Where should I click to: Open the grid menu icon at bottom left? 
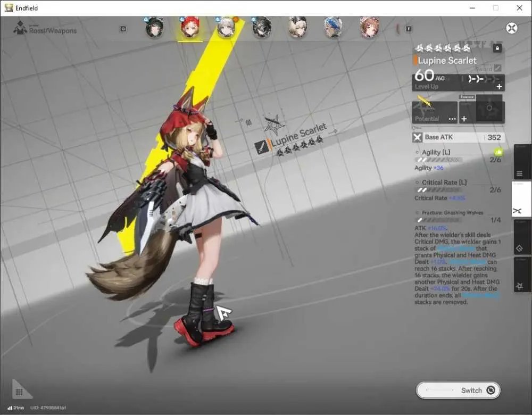[19, 392]
